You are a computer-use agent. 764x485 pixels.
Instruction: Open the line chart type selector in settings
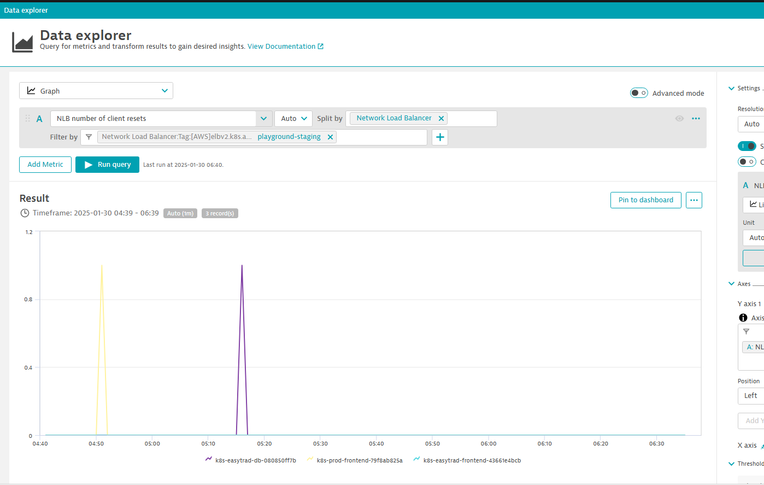pyautogui.click(x=753, y=204)
